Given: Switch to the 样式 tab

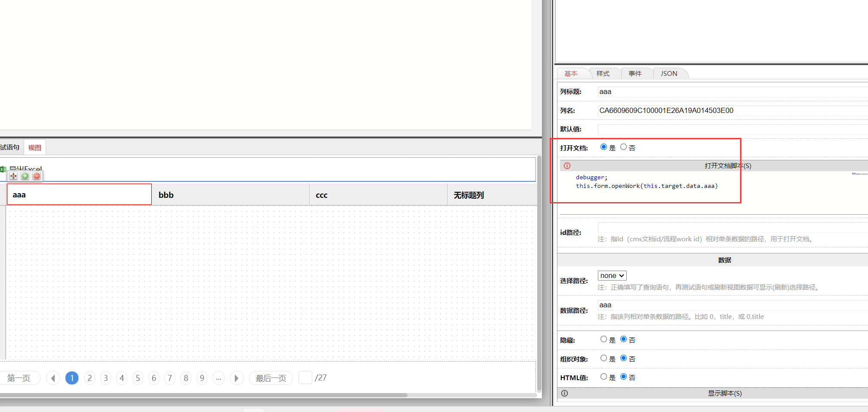Looking at the screenshot, I should coord(603,73).
